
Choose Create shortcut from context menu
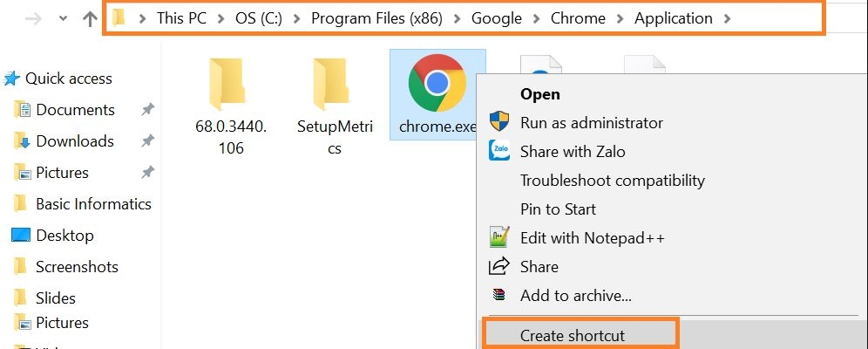pos(572,335)
